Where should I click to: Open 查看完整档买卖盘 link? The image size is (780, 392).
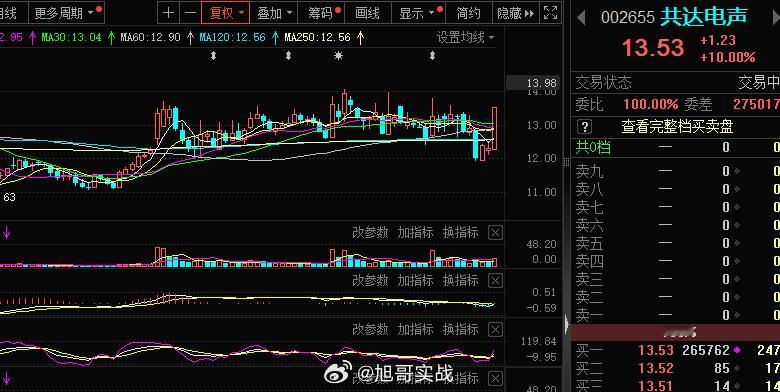pos(677,127)
